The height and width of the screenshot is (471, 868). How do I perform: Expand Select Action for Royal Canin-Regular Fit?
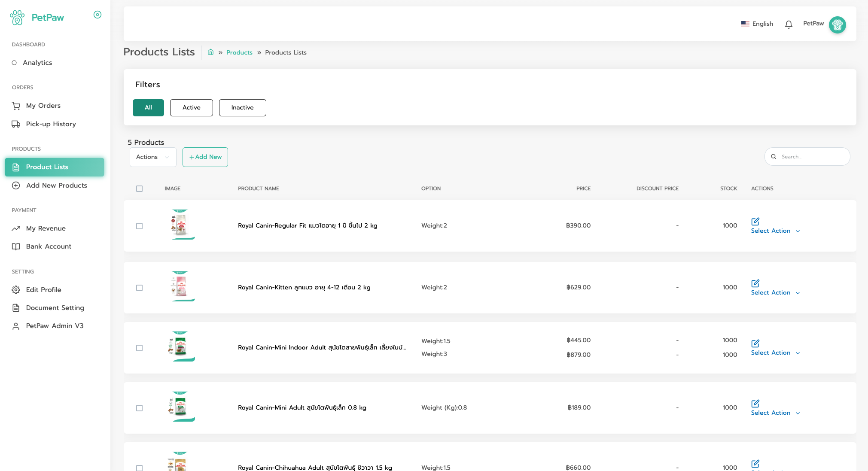775,231
